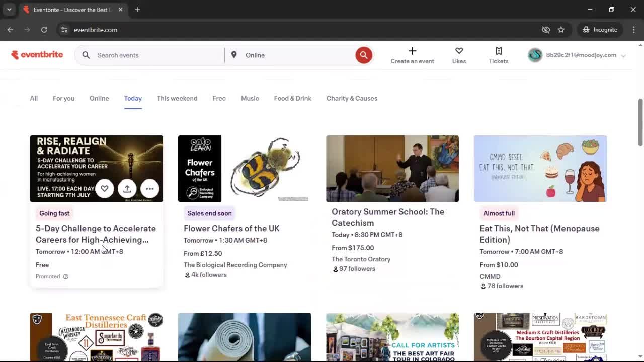Click the Medium & Craft Distilleries Bourbon image
The height and width of the screenshot is (362, 644).
540,337
